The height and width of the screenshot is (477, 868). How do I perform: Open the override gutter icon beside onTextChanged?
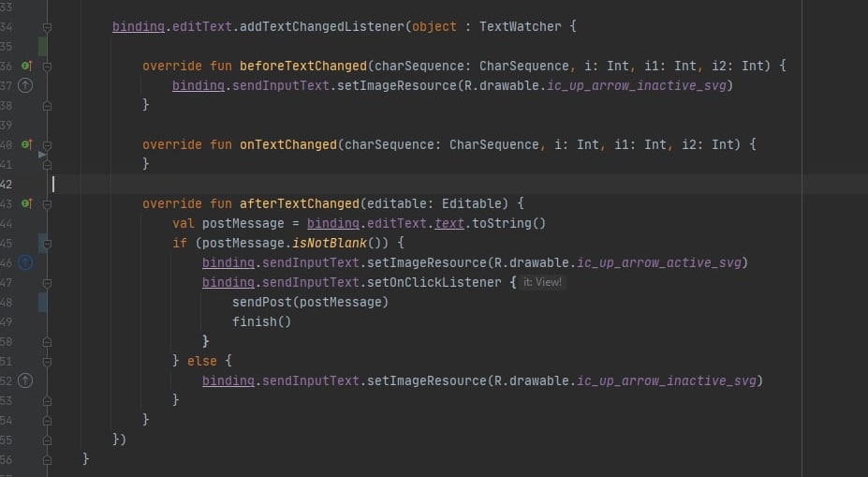click(26, 144)
